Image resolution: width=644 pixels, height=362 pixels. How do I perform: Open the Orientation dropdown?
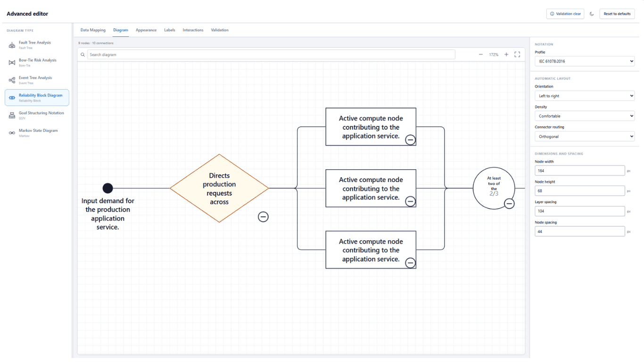[585, 96]
